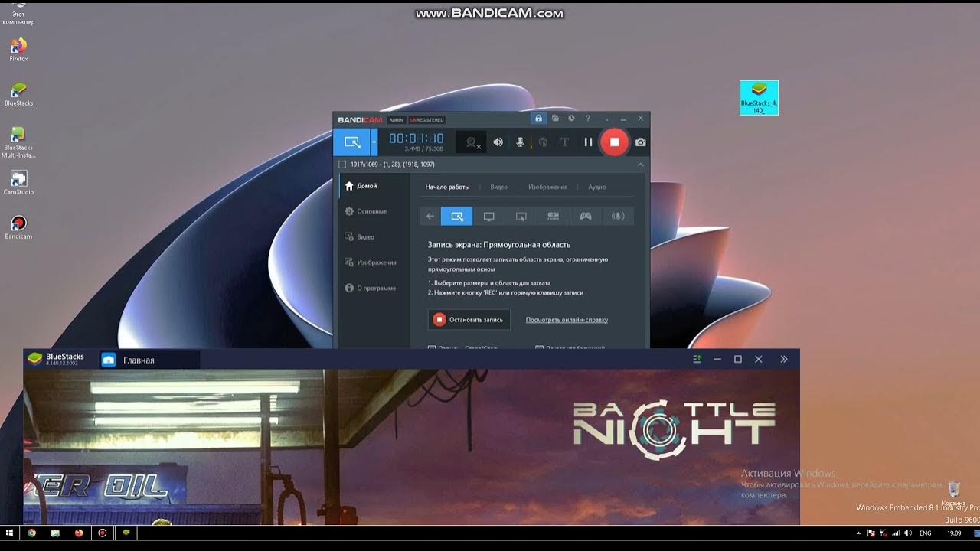Choose the highlighted rectangle mode icon in the mode row
Image resolution: width=980 pixels, height=551 pixels.
pos(457,217)
